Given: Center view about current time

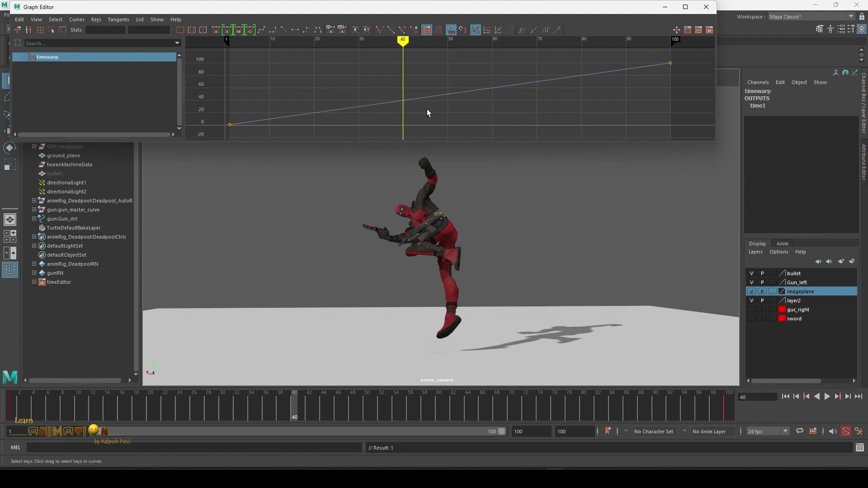Looking at the screenshot, I should (203, 30).
